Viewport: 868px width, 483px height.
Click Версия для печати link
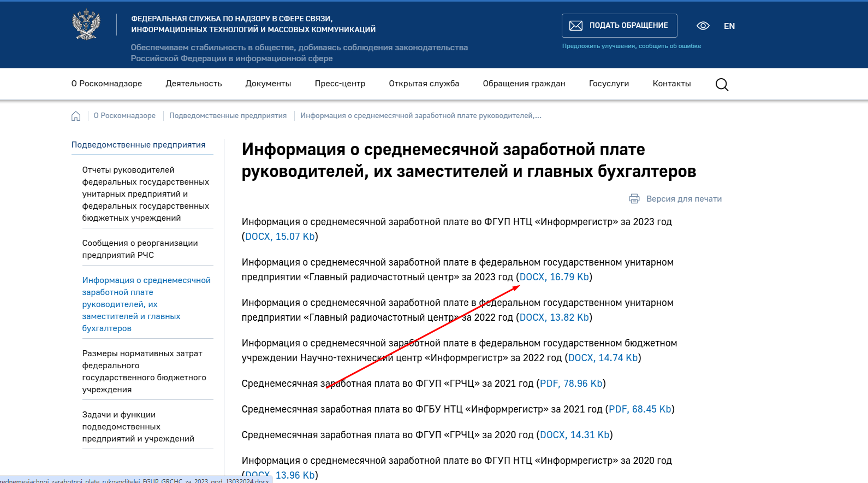coord(684,199)
